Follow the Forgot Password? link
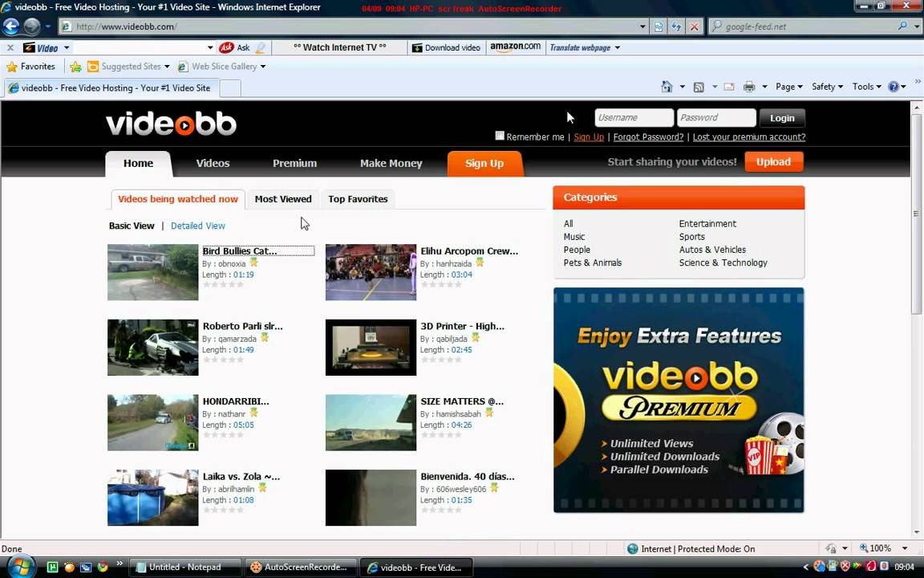Viewport: 924px width, 578px height. coord(648,136)
